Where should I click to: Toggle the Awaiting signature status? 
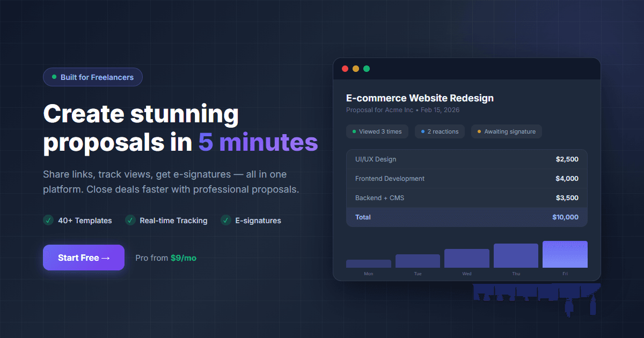(x=506, y=131)
